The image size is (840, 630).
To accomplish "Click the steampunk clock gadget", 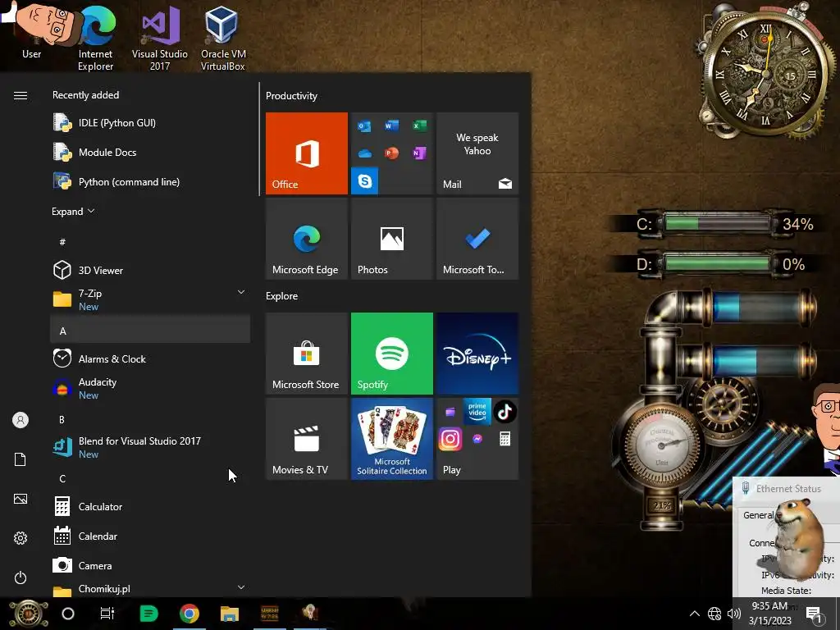I will tap(765, 72).
